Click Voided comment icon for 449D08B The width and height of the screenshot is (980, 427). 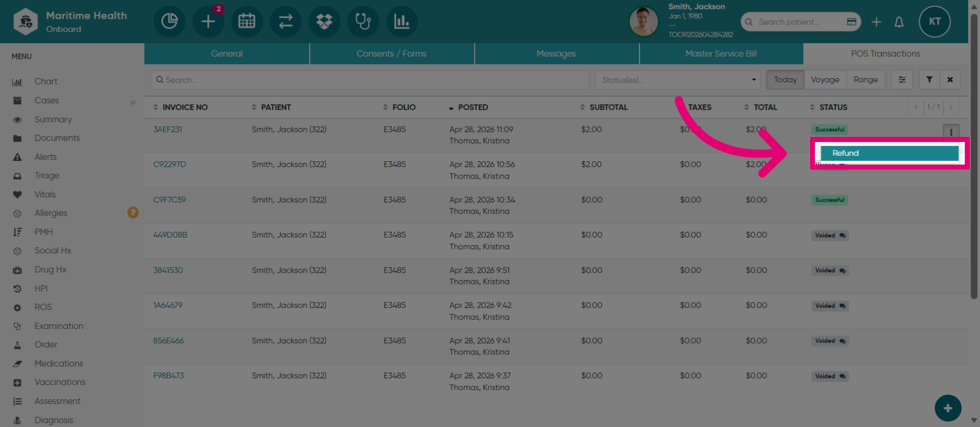(842, 235)
